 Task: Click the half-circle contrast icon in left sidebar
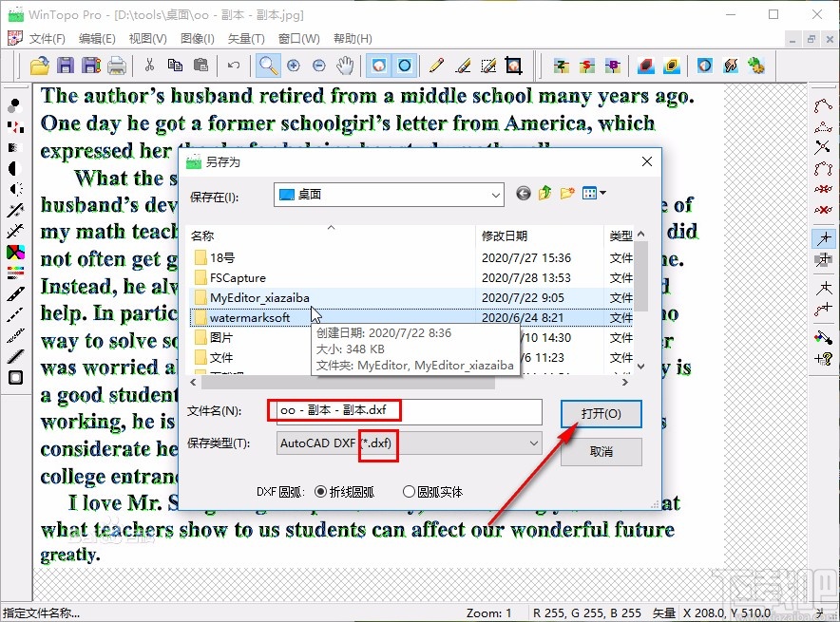(x=14, y=168)
